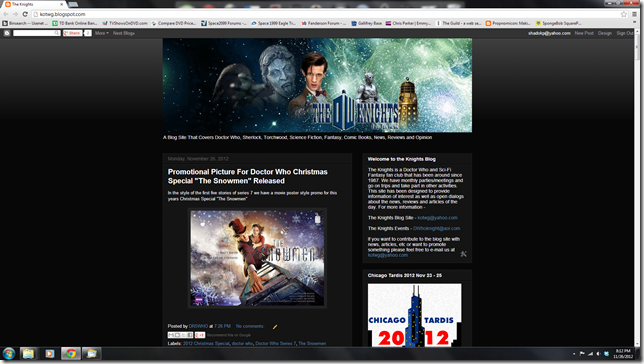Screen dimensions: 644x364
Task: Open the Chris Parker Emmy bookmark
Action: [x=408, y=23]
